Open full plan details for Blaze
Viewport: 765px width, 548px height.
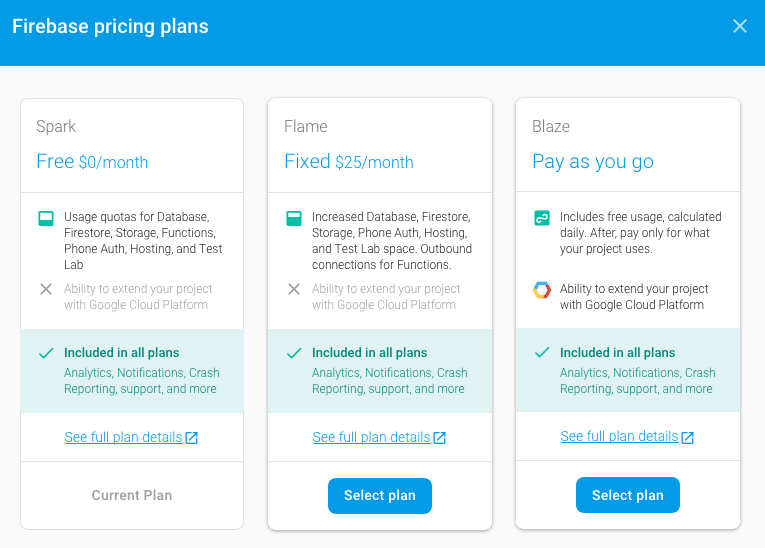point(619,437)
